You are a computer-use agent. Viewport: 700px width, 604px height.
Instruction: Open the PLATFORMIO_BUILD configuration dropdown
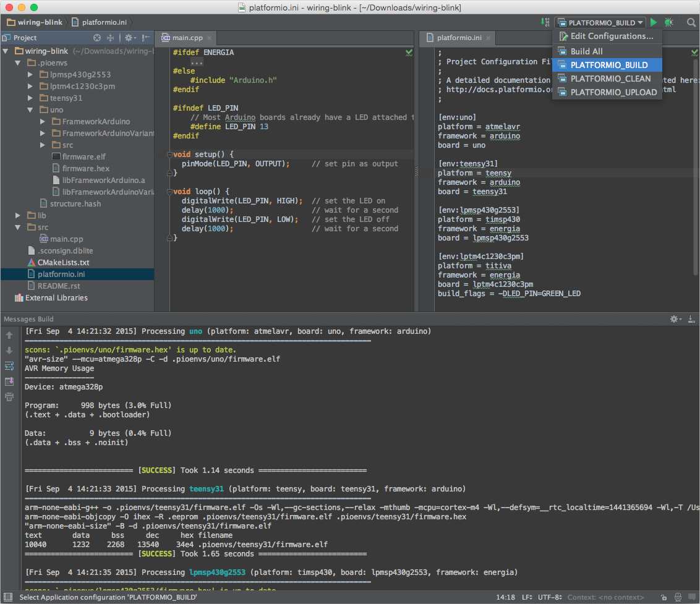pos(600,22)
